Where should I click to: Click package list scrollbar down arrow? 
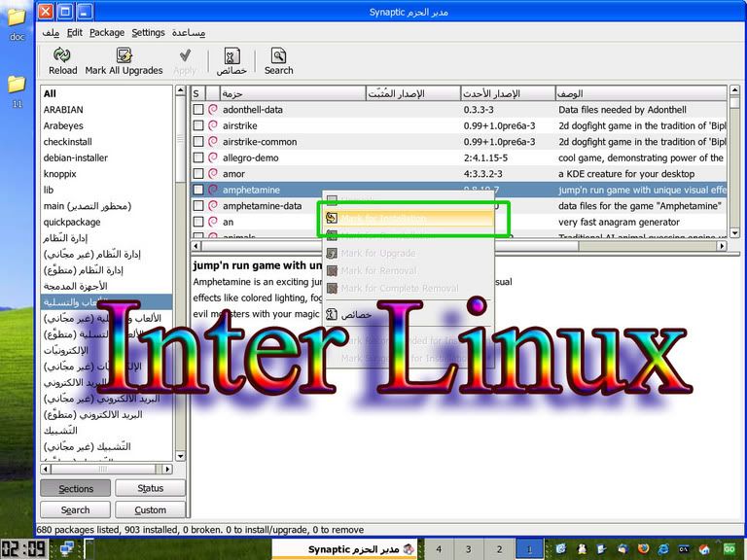click(x=734, y=233)
